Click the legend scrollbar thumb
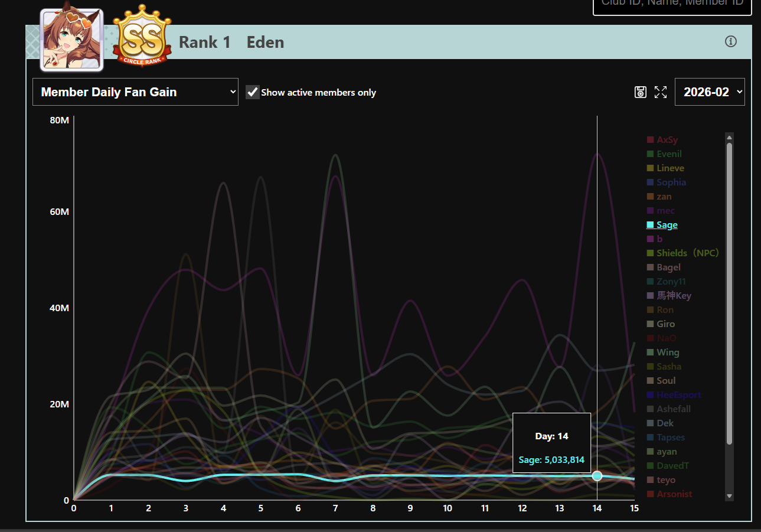This screenshot has width=761, height=532. point(729,293)
